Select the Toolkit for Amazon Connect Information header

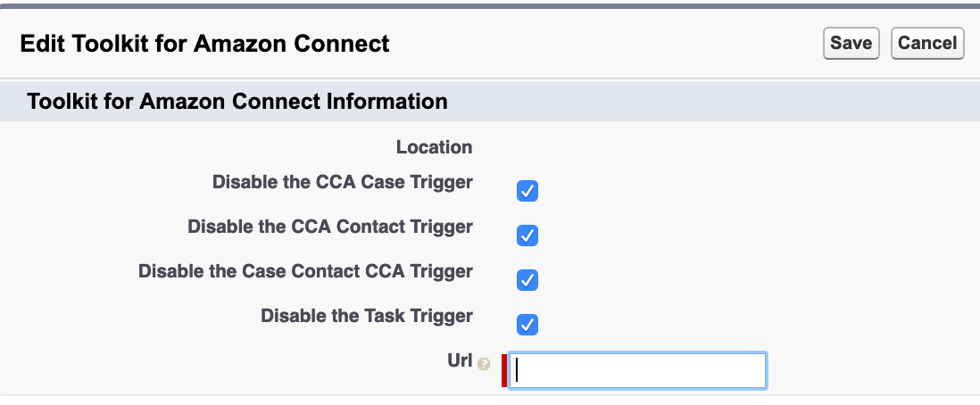click(x=237, y=102)
